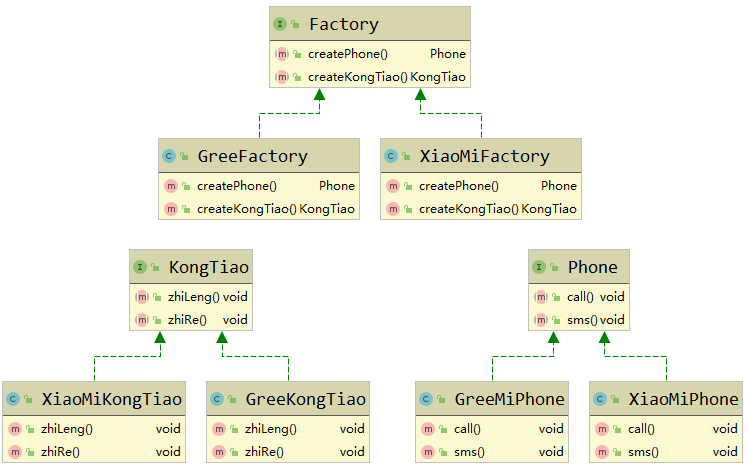Click method icon of XiaoMiPhone sms()

pyautogui.click(x=602, y=452)
